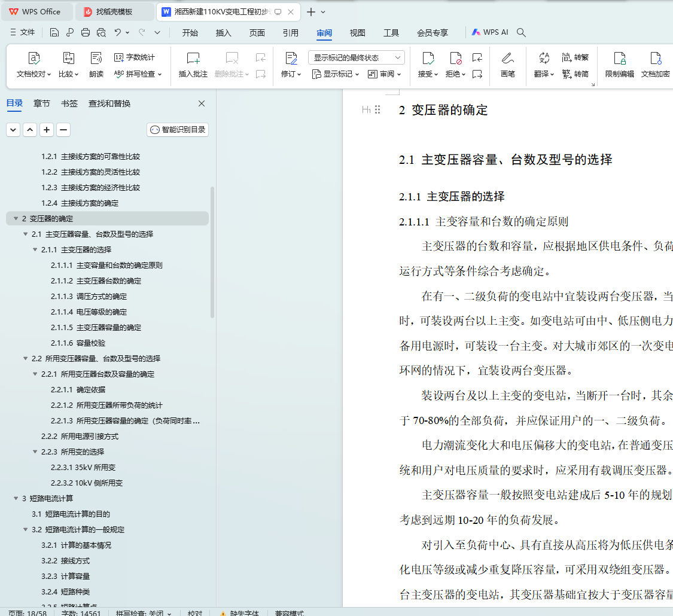Click the redo arrow icon
Viewport: 673px width, 616px height.
pos(142,32)
